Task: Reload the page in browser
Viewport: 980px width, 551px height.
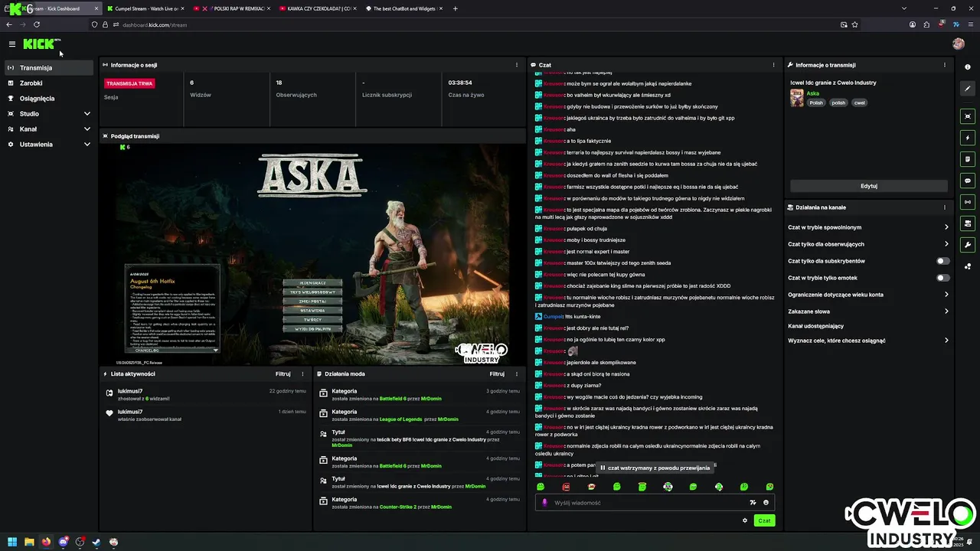Action: 36,24
